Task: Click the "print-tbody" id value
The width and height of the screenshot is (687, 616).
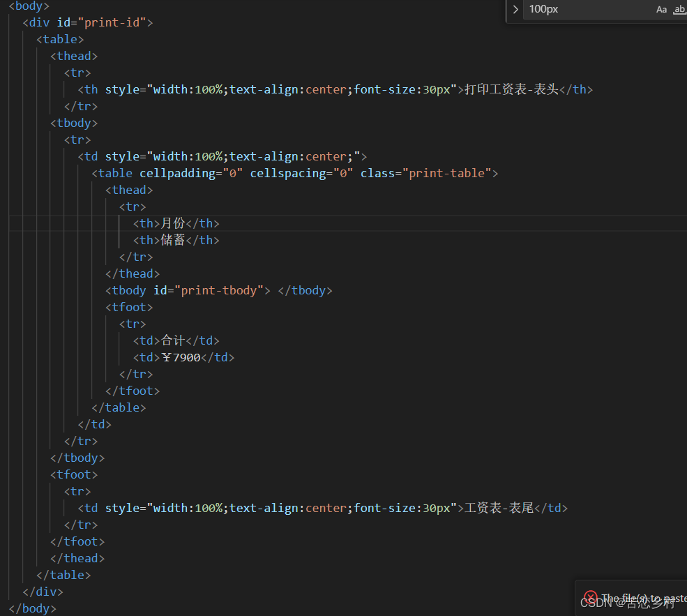Action: [219, 290]
